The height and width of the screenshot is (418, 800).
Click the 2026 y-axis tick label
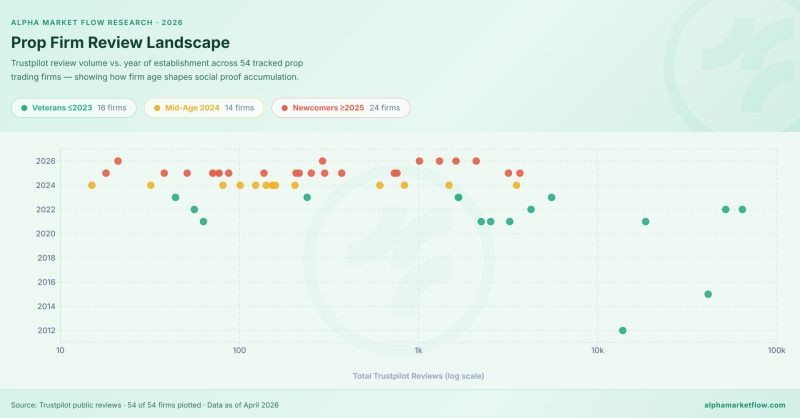coord(46,161)
